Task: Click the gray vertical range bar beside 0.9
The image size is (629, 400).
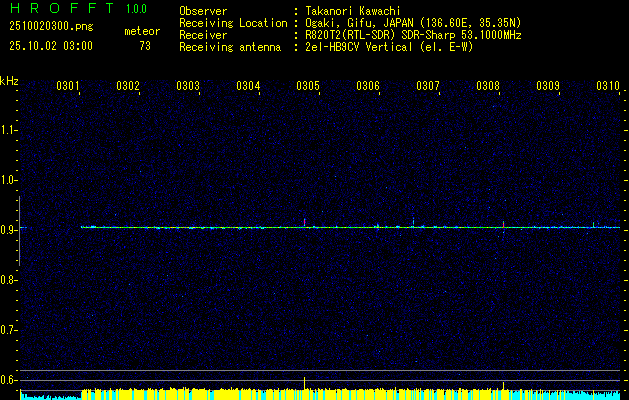Action: click(19, 231)
